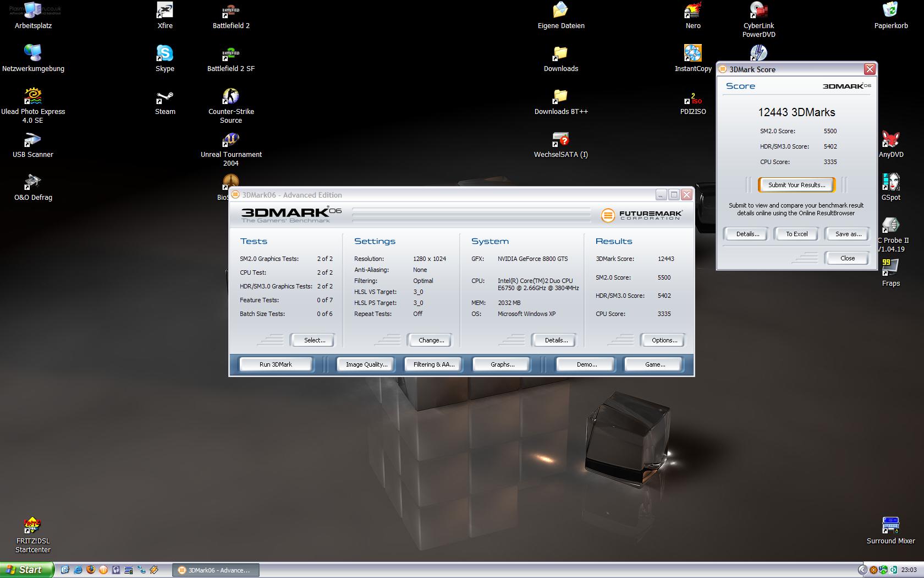Click Change under Settings
This screenshot has width=924, height=578.
tap(431, 340)
